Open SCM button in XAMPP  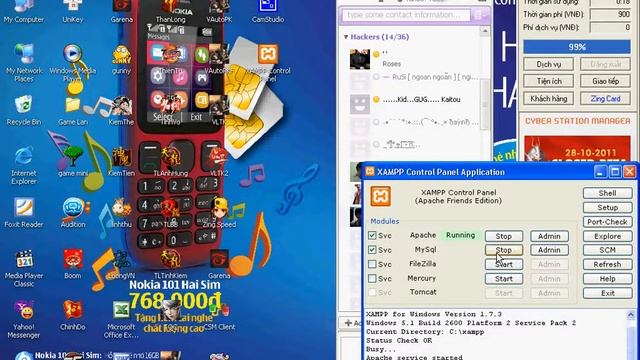pyautogui.click(x=607, y=250)
